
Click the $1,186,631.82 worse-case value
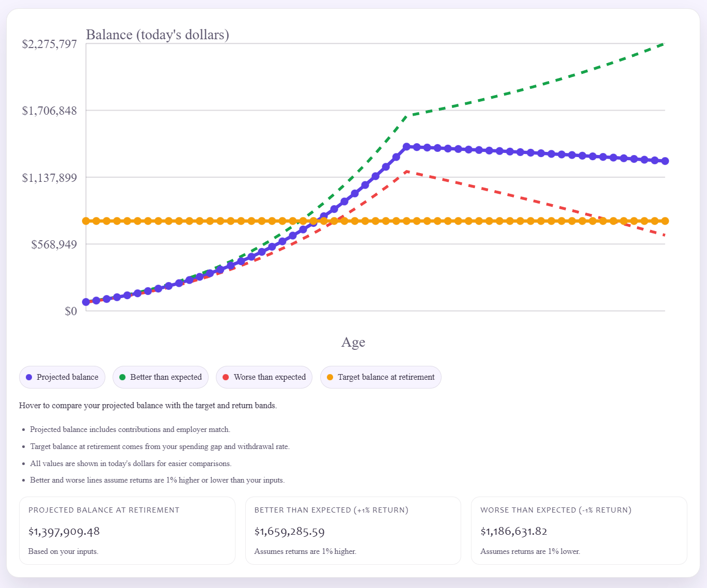click(x=514, y=531)
